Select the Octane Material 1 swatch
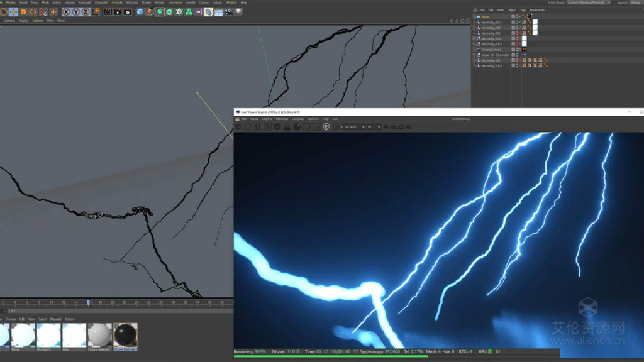The image size is (644, 362). [125, 337]
